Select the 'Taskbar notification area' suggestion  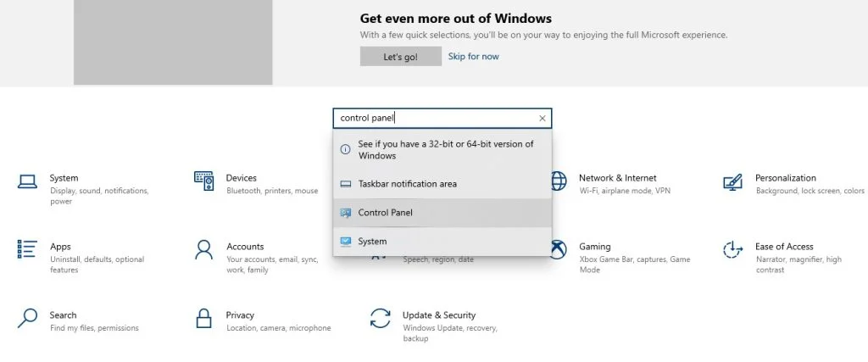[x=442, y=184]
